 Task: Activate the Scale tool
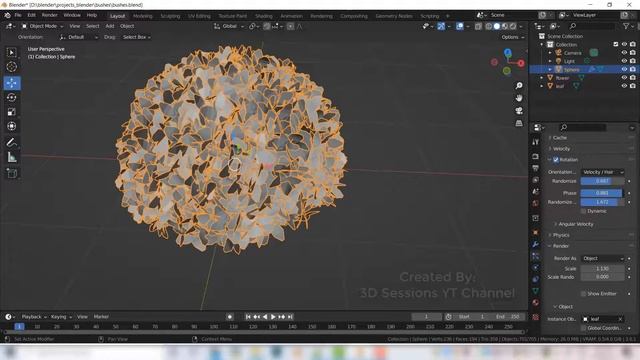click(11, 112)
